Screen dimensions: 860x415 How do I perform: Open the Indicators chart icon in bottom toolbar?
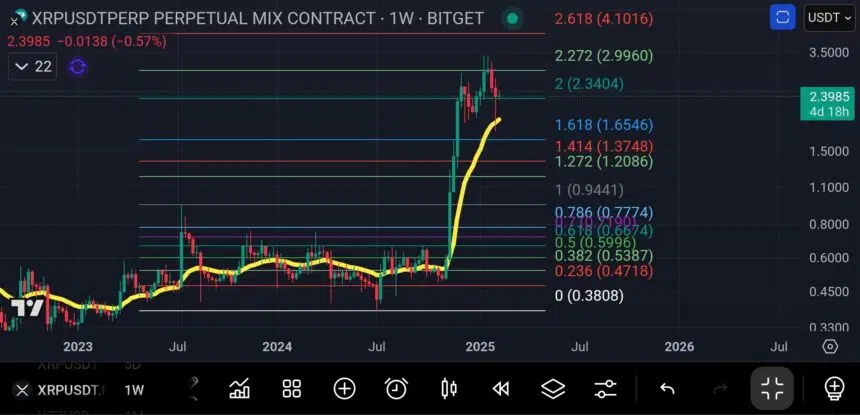point(239,389)
